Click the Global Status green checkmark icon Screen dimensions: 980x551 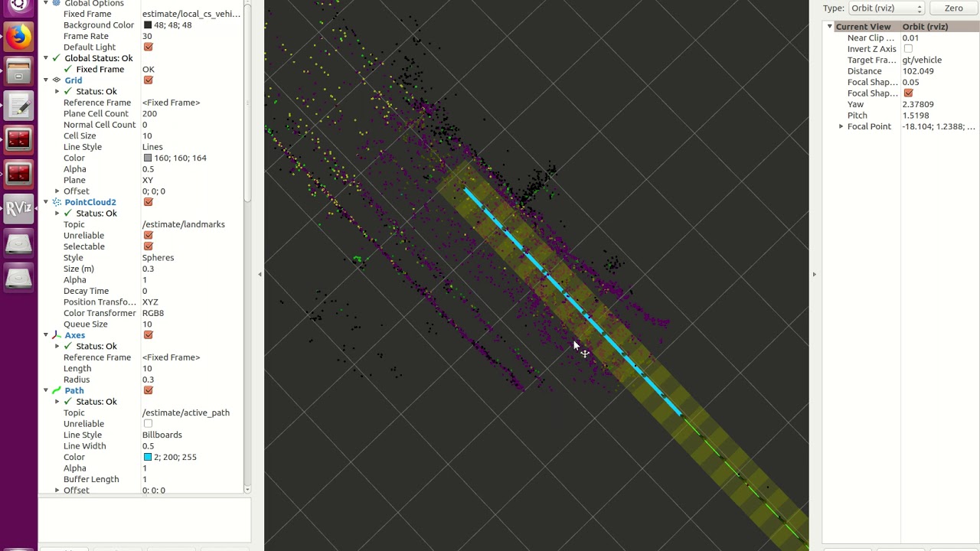(57, 58)
